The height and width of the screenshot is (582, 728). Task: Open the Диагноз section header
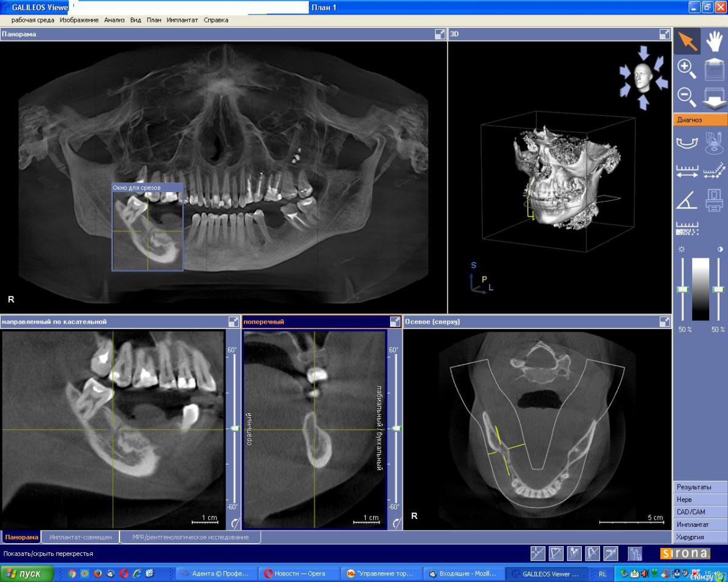[x=700, y=120]
